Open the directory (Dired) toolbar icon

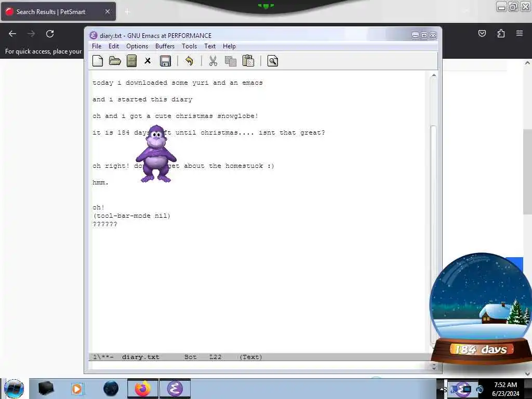pyautogui.click(x=131, y=61)
